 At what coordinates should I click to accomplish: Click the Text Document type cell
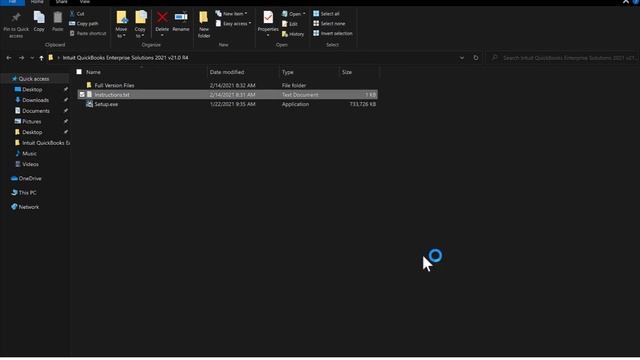300,95
